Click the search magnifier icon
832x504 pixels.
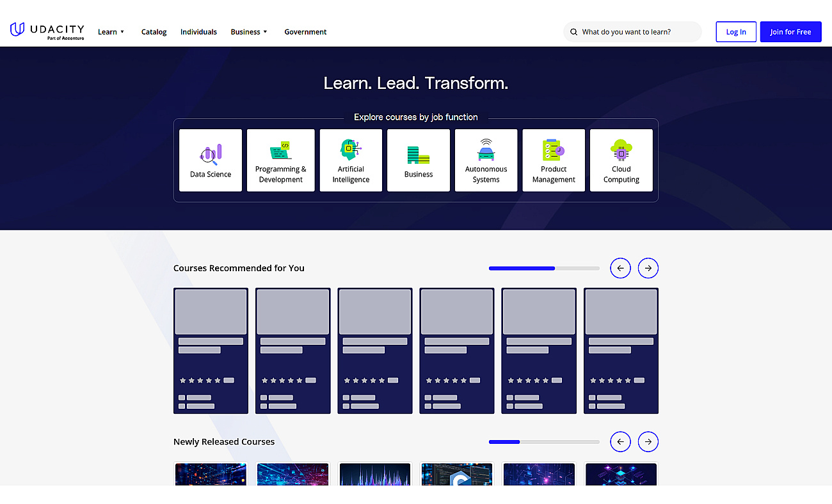click(x=574, y=32)
